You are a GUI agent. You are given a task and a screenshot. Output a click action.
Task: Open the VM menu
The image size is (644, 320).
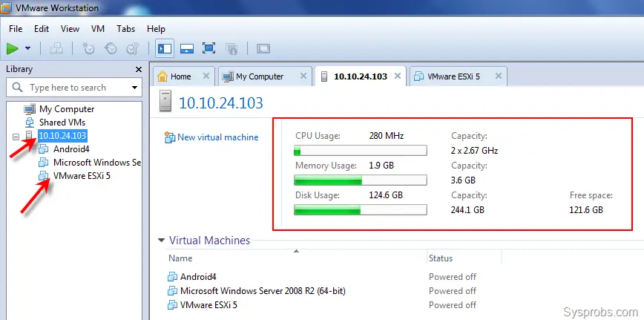[x=98, y=29]
